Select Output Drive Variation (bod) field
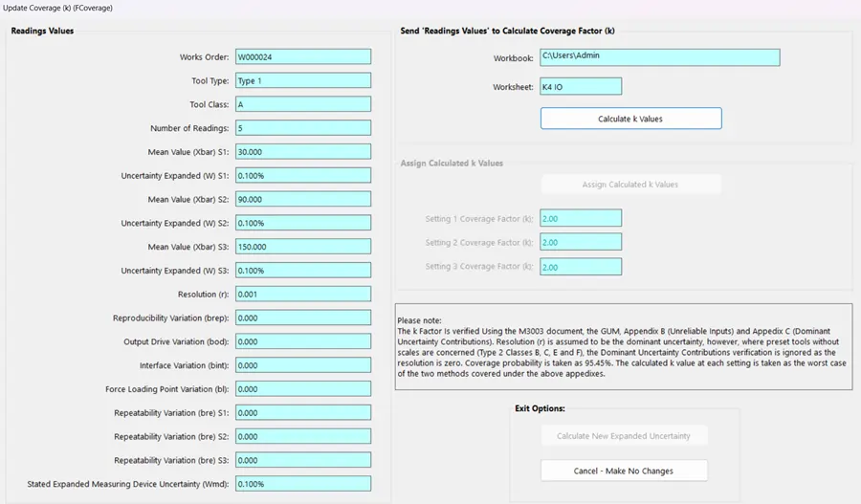861x504 pixels. coord(303,341)
